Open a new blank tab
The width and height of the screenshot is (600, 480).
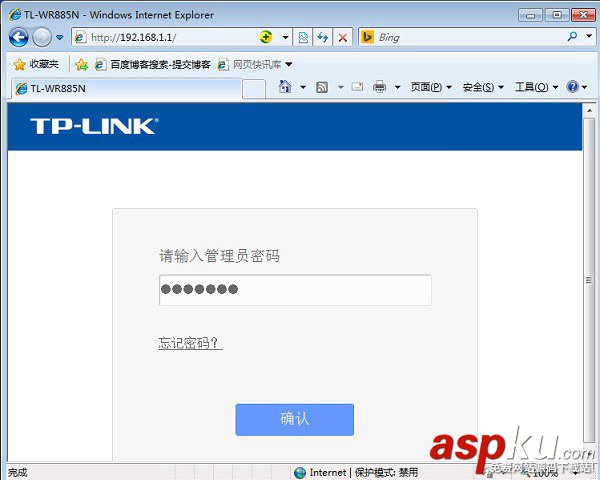(x=254, y=89)
